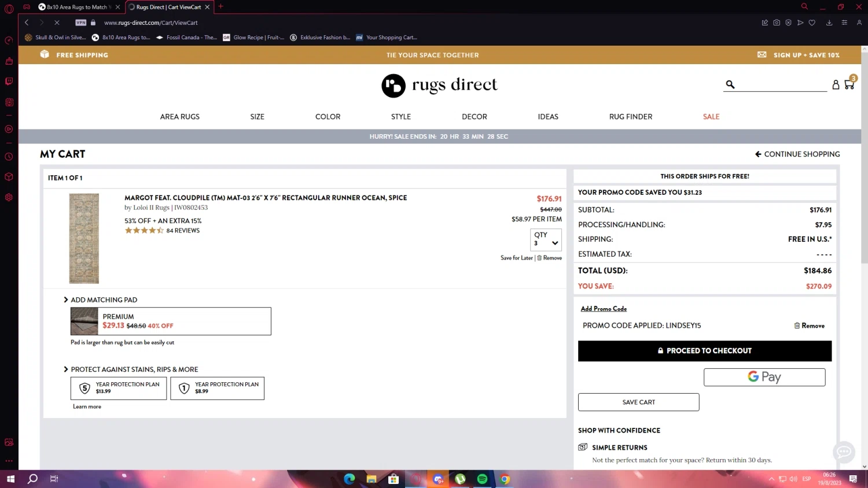The image size is (868, 488).
Task: Open the Color menu
Action: point(328,117)
